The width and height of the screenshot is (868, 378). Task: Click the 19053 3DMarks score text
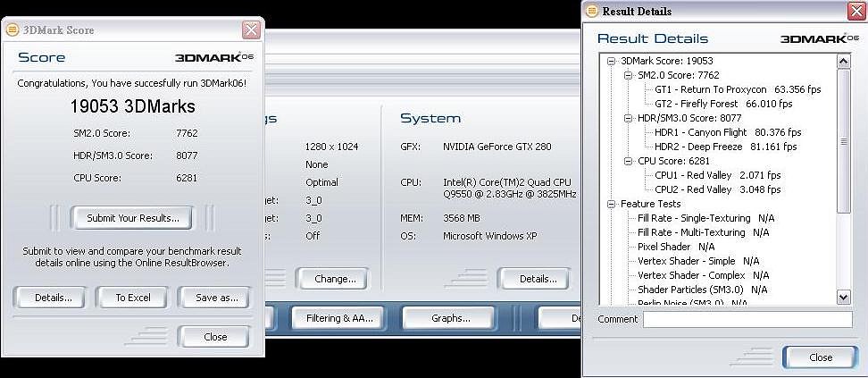132,106
